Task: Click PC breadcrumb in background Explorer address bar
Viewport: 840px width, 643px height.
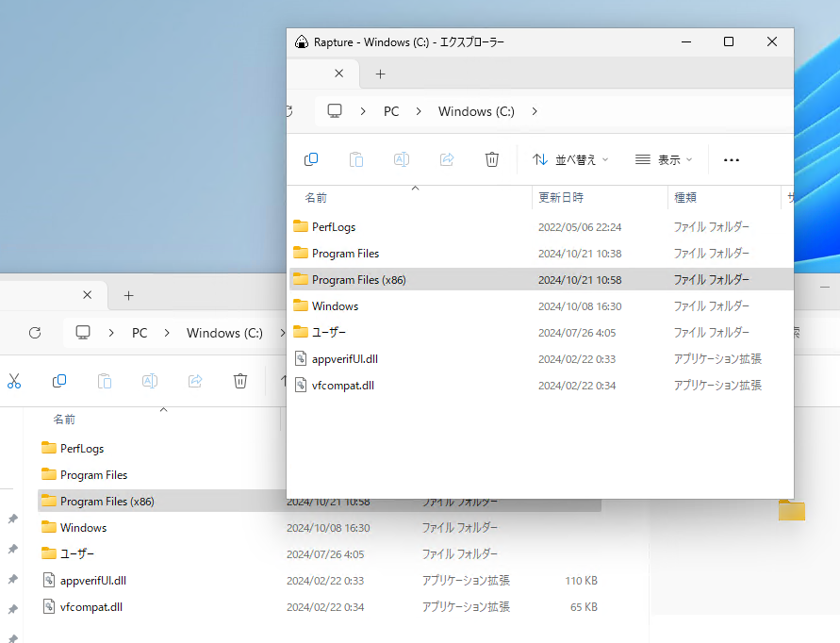Action: 140,334
